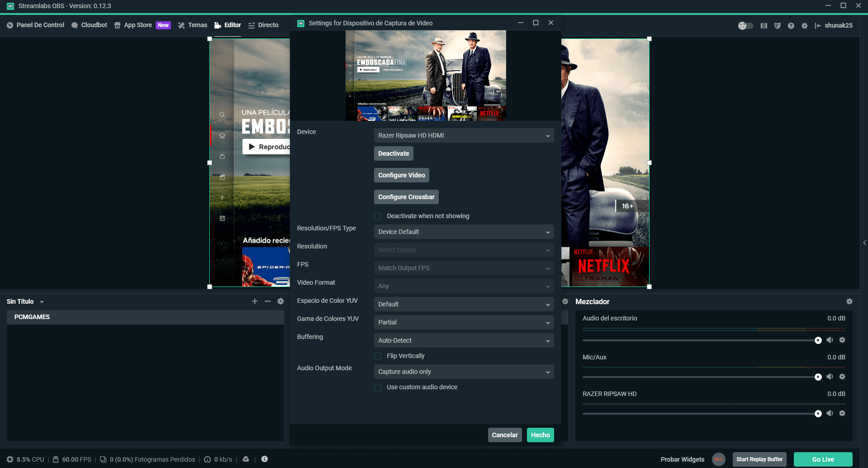Screen dimensions: 868x468
Task: Click Streamlabs OBS title bar logo
Action: [x=10, y=6]
